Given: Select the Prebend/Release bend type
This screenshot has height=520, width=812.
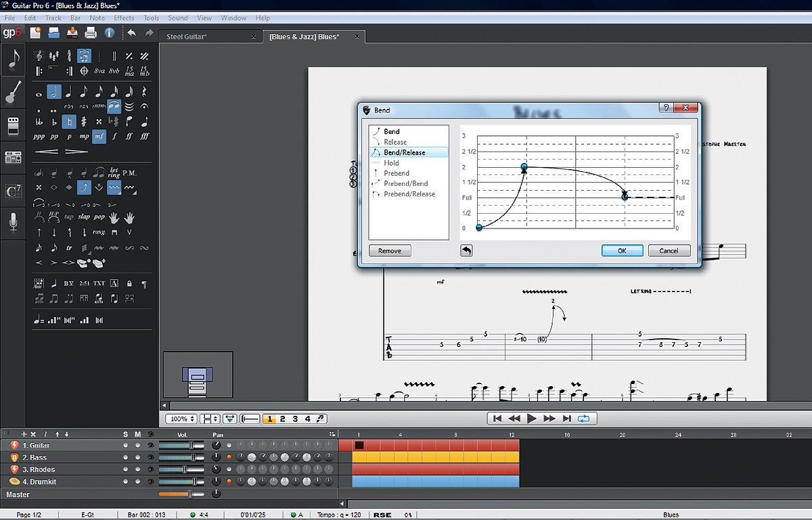Looking at the screenshot, I should (x=408, y=194).
